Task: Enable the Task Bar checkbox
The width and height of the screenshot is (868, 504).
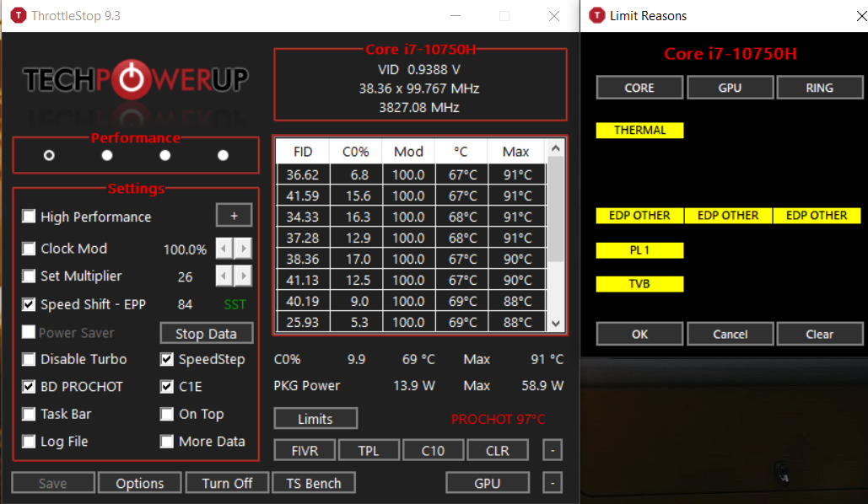Action: tap(28, 414)
